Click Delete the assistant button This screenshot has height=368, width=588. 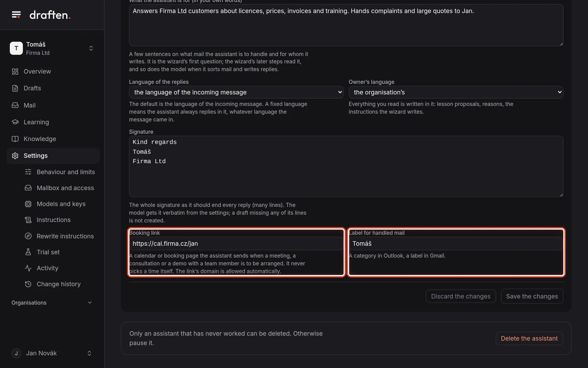pos(529,339)
